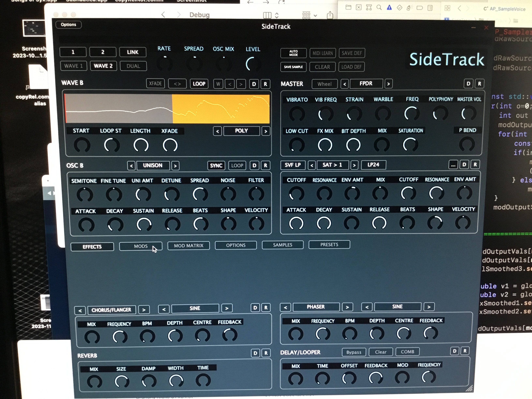Click the R button in OSC B header
This screenshot has width=532, height=399.
[x=266, y=165]
